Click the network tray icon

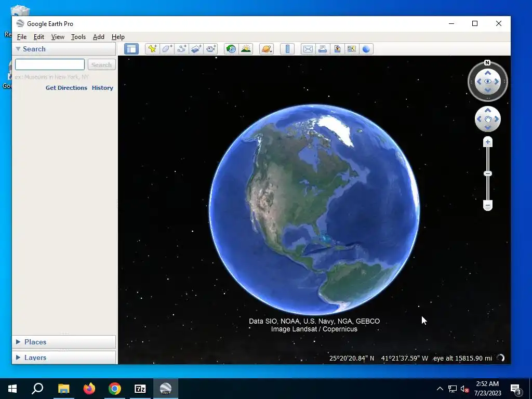tap(453, 389)
